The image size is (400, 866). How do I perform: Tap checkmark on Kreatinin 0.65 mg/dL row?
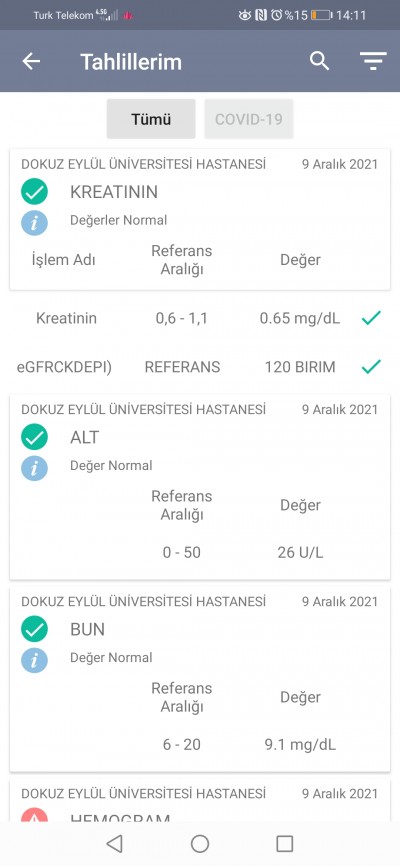click(371, 318)
